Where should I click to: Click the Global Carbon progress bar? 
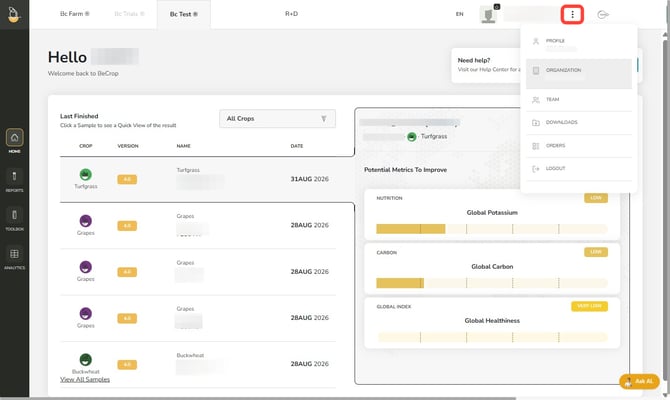492,283
